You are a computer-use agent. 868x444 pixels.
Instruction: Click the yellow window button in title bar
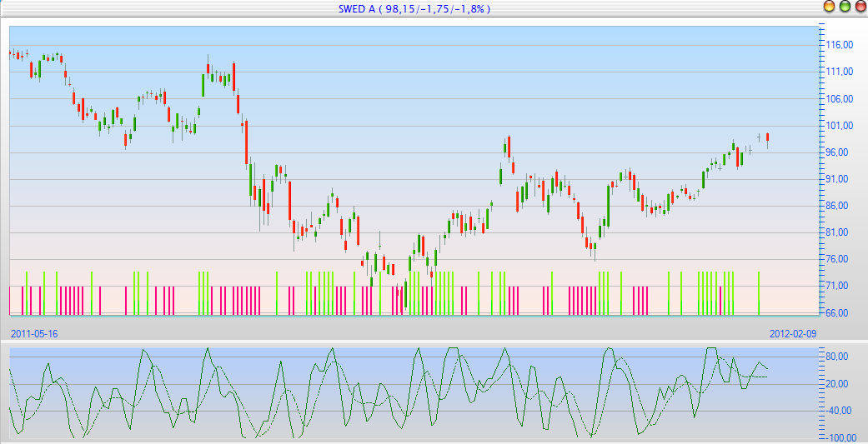point(830,7)
